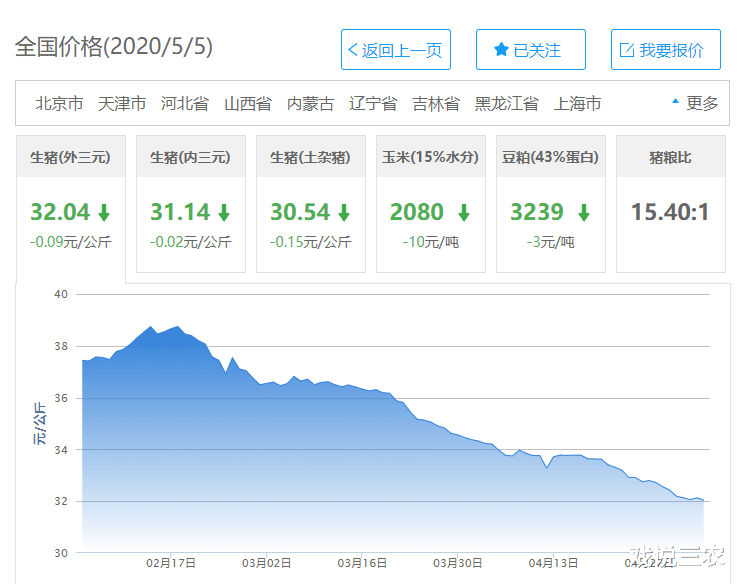
Task: Click the down arrow beside 31.14
Action: 224,213
